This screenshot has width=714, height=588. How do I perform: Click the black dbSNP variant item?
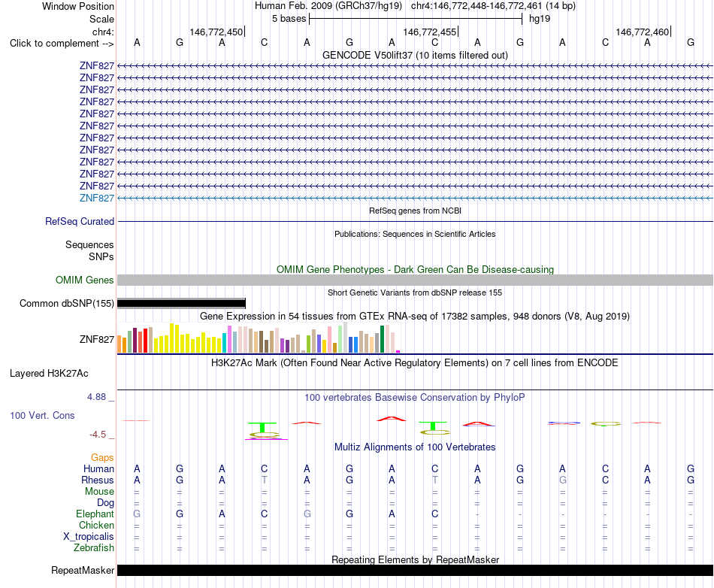pyautogui.click(x=181, y=303)
